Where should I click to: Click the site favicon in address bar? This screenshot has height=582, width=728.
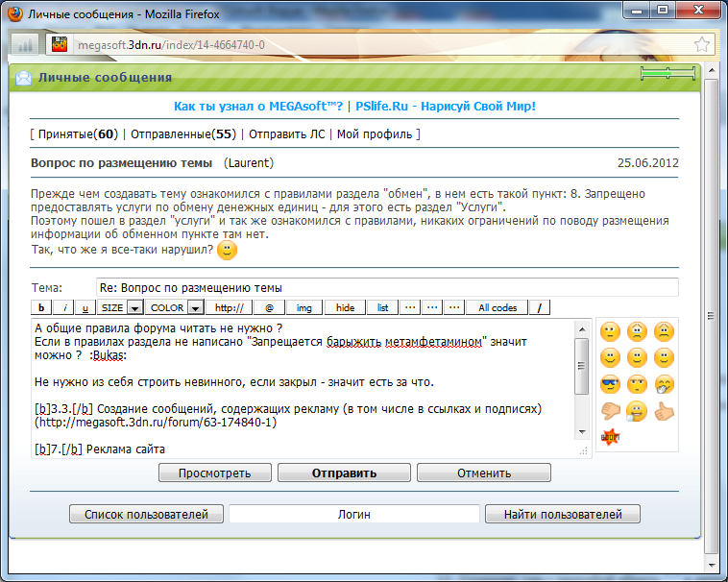pyautogui.click(x=60, y=44)
